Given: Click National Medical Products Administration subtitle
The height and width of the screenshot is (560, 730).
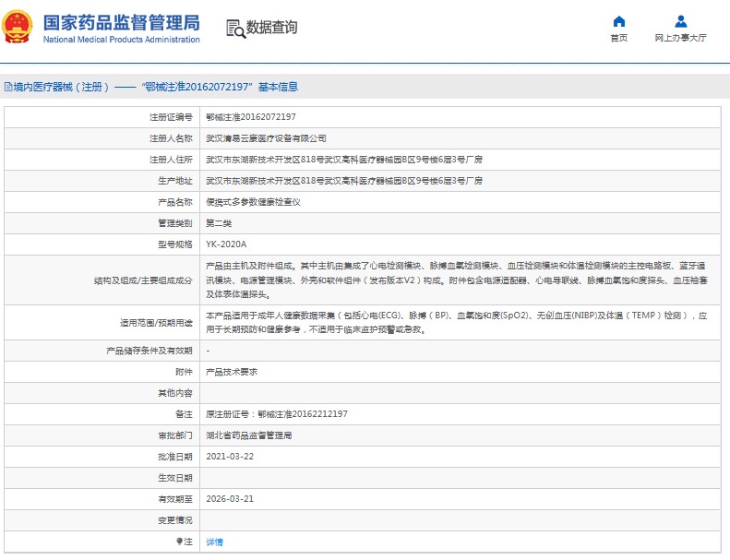Looking at the screenshot, I should click(121, 40).
